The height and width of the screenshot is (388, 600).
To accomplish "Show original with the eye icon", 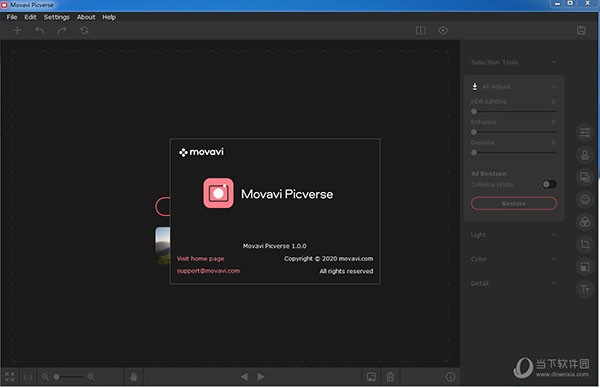I will pos(443,31).
